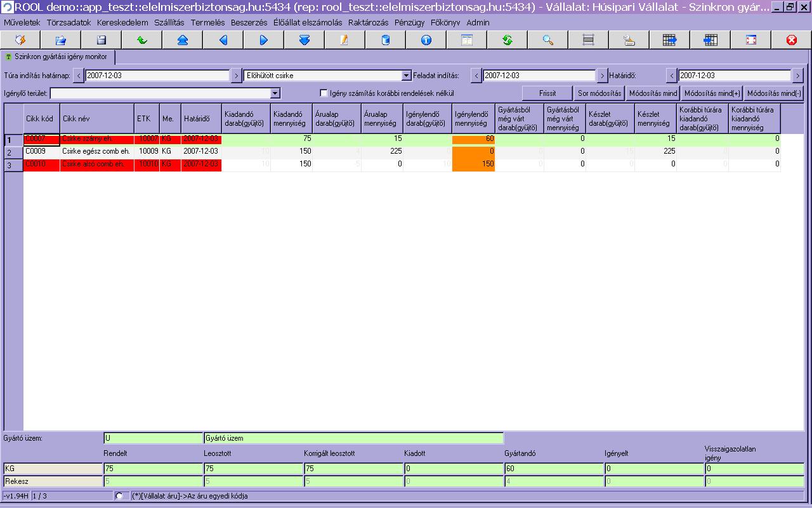Select the orange 'Igénylendő mennyiség' cell showing 150
This screenshot has height=508, width=812.
[x=473, y=164]
